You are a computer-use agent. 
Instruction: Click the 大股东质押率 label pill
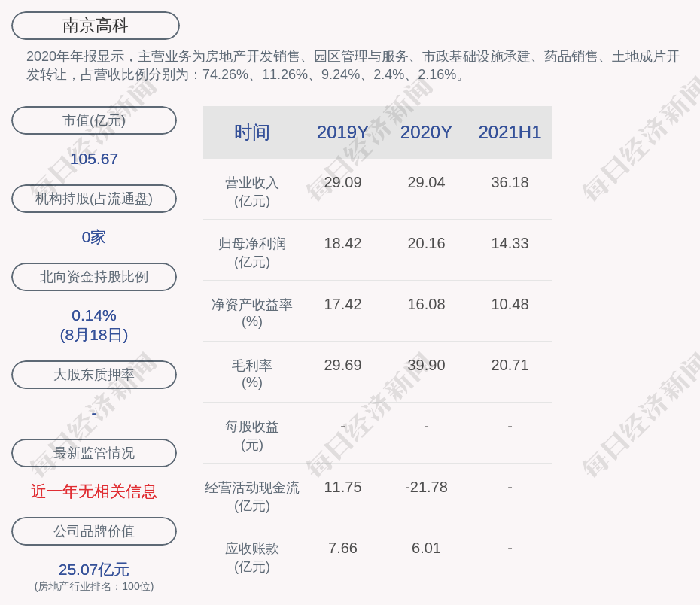tap(94, 374)
